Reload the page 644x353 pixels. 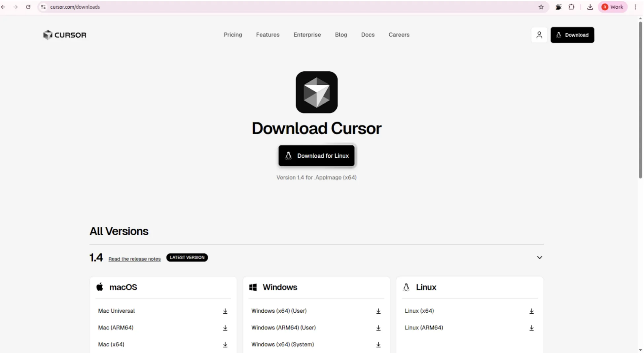[x=28, y=7]
